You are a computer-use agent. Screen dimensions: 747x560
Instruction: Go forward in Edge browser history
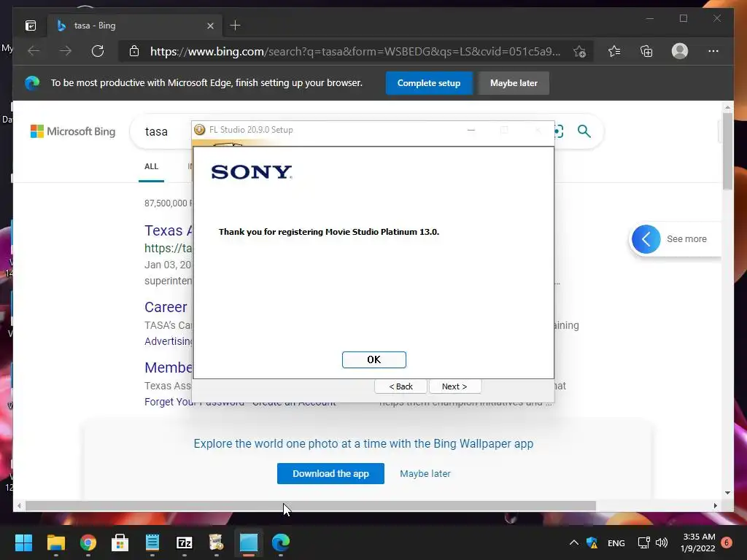tap(65, 51)
